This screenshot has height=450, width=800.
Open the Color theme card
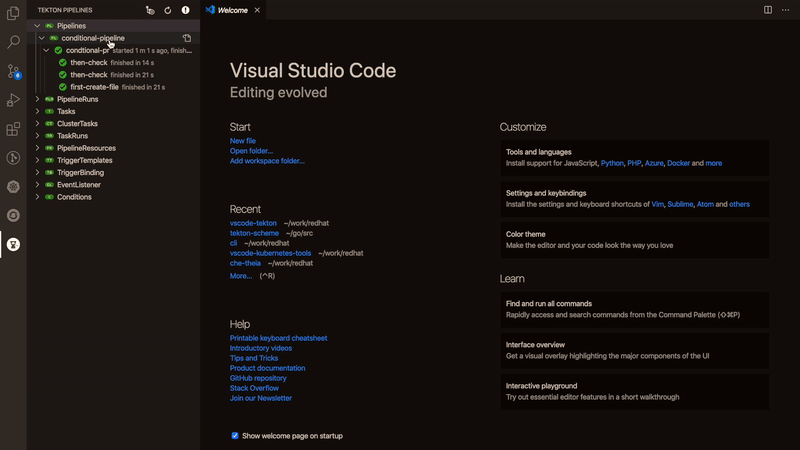pos(635,240)
